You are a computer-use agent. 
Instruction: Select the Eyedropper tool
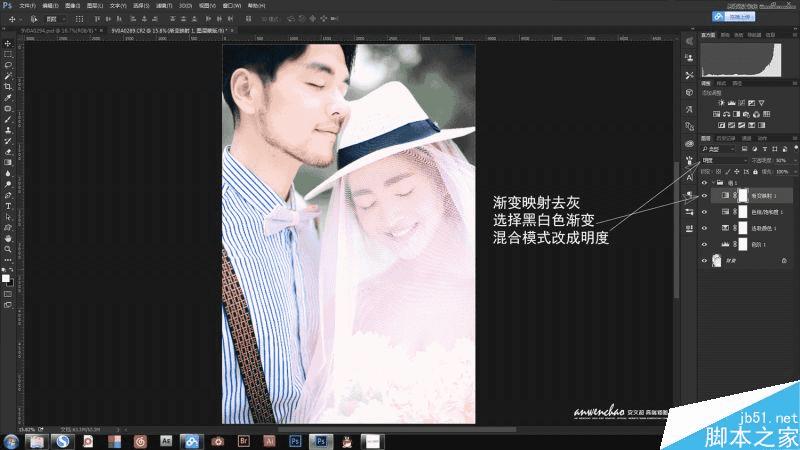[8, 97]
